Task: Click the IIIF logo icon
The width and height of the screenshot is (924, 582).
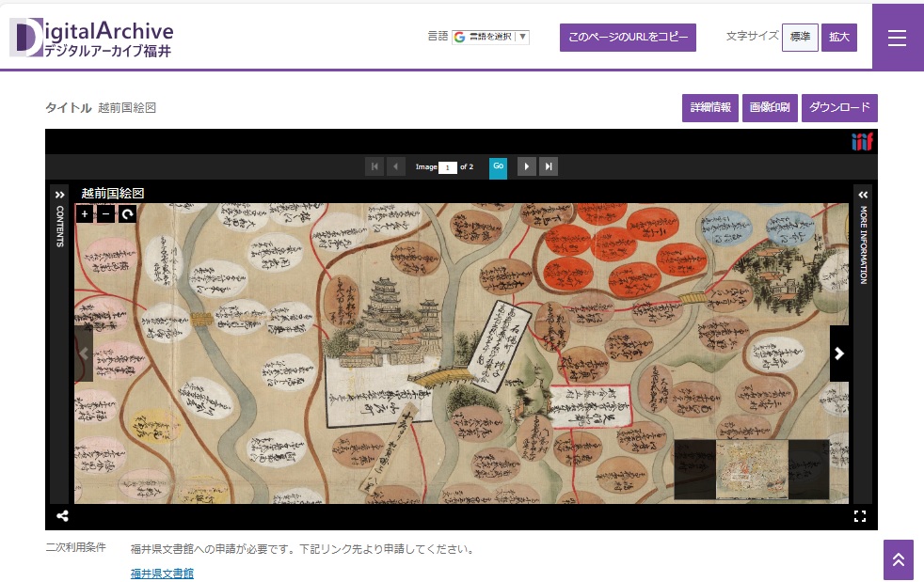Action: click(x=862, y=141)
